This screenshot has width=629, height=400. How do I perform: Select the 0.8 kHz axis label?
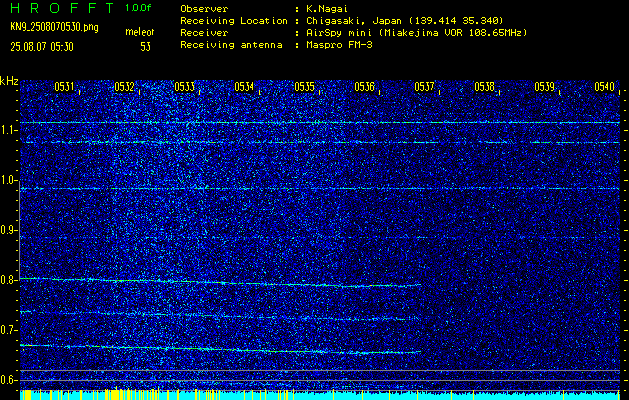pyautogui.click(x=8, y=280)
